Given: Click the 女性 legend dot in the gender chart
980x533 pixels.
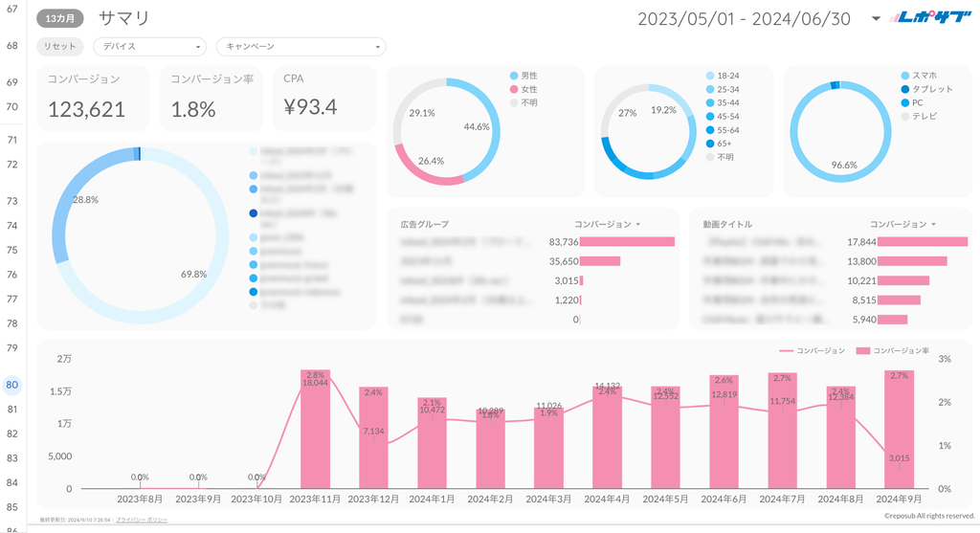Looking at the screenshot, I should (514, 88).
